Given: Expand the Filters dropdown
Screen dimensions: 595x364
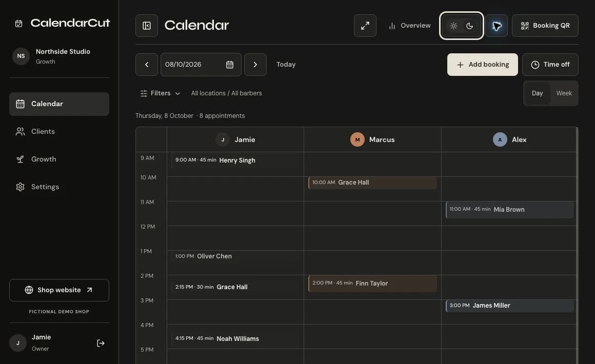Looking at the screenshot, I should (160, 93).
